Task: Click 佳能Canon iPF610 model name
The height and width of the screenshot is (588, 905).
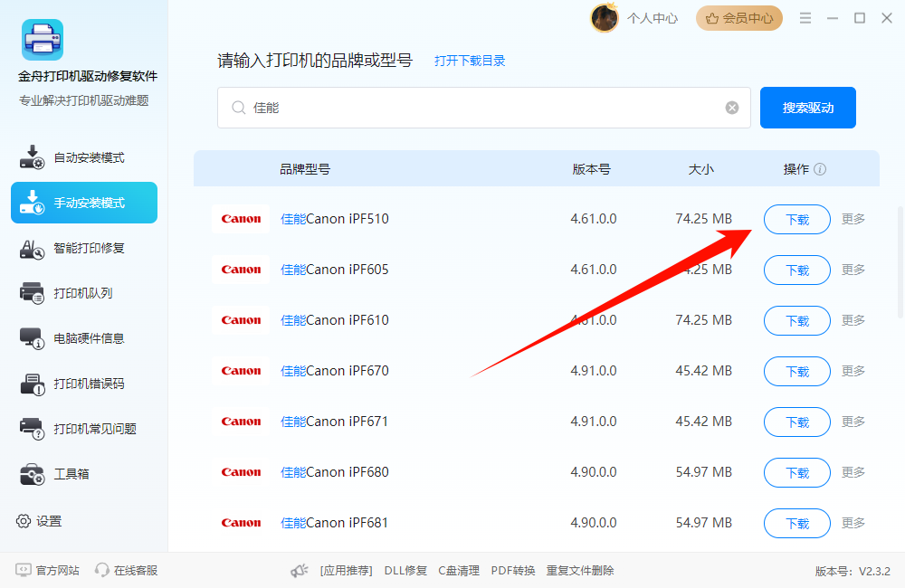Action: point(335,320)
